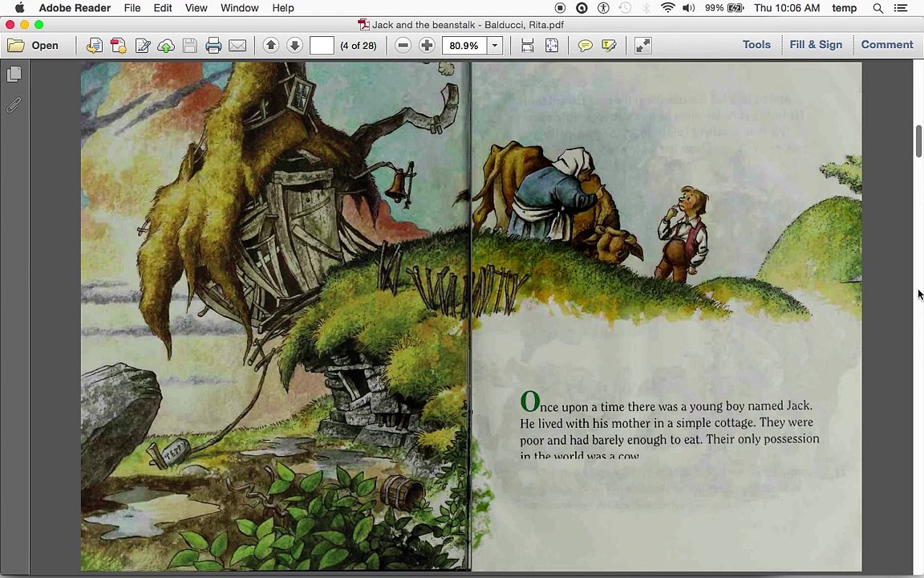Click the volume speaker icon
924x578 pixels.
688,8
